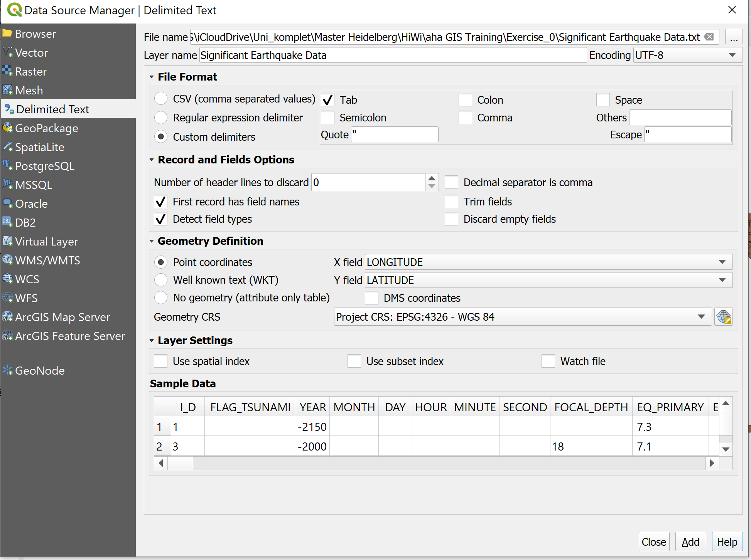Open the X field LONGITUDE dropdown

[x=722, y=262]
